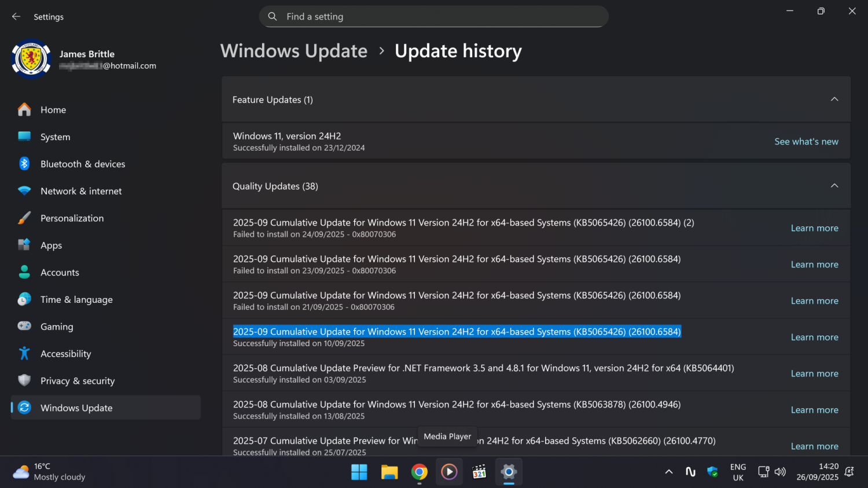Screen dimensions: 868x488
Task: Click in the Find a setting field
Action: 433,17
